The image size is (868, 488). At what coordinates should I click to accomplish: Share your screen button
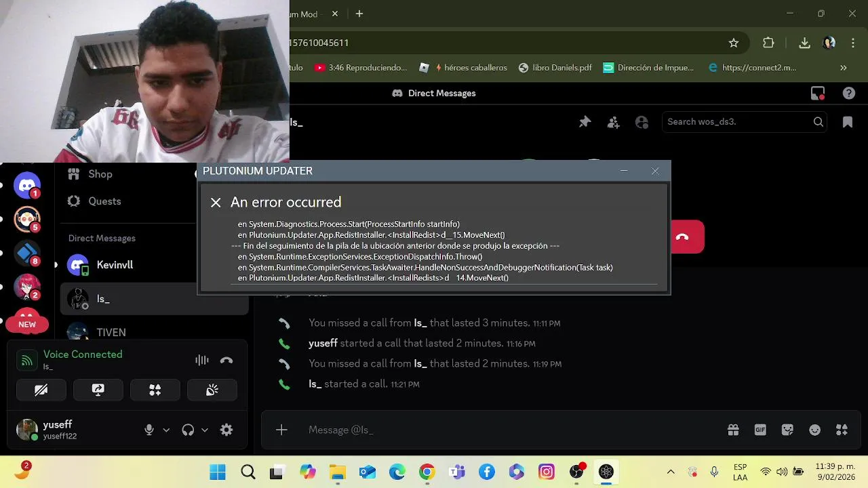tap(98, 390)
